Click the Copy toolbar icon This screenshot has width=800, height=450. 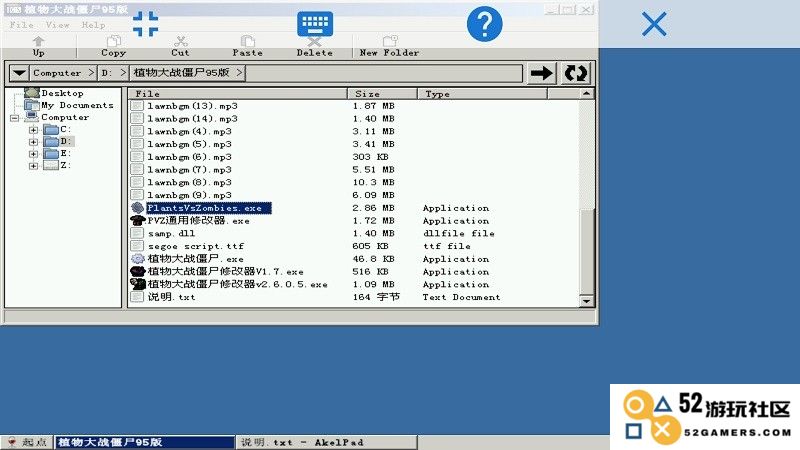pyautogui.click(x=113, y=41)
